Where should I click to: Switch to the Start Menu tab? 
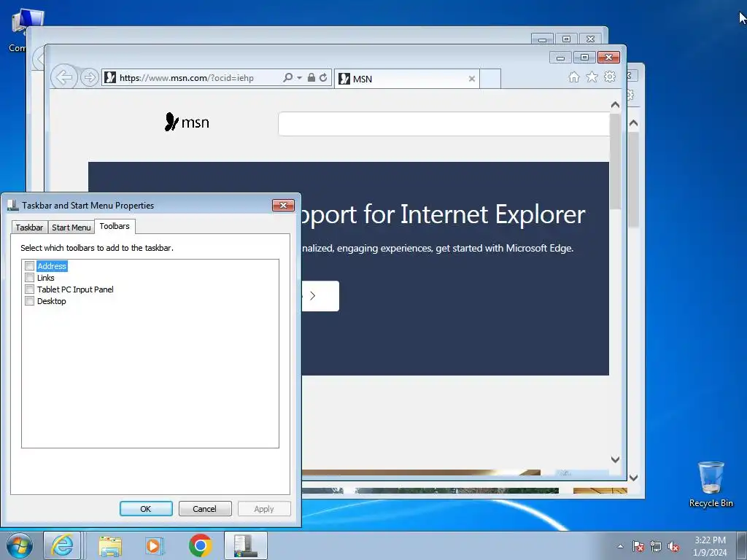point(71,227)
